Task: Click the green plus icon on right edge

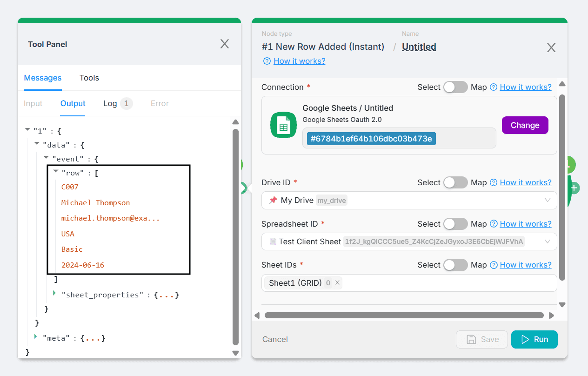Action: pos(575,188)
